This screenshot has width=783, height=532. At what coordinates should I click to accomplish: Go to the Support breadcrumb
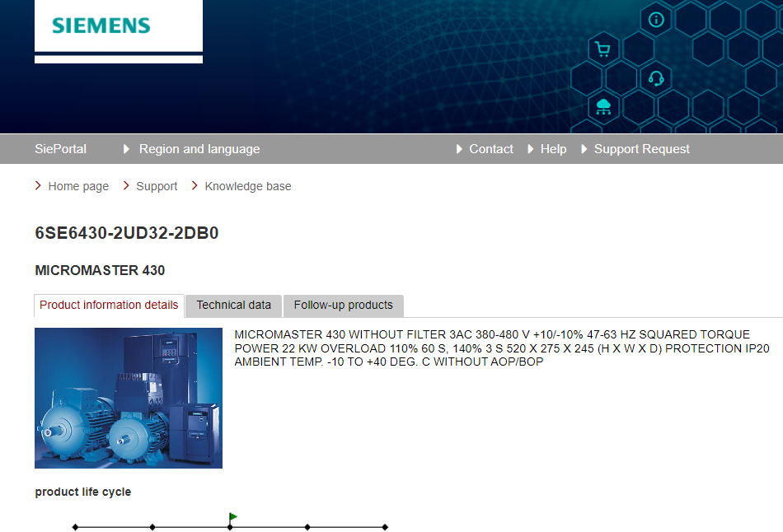157,186
